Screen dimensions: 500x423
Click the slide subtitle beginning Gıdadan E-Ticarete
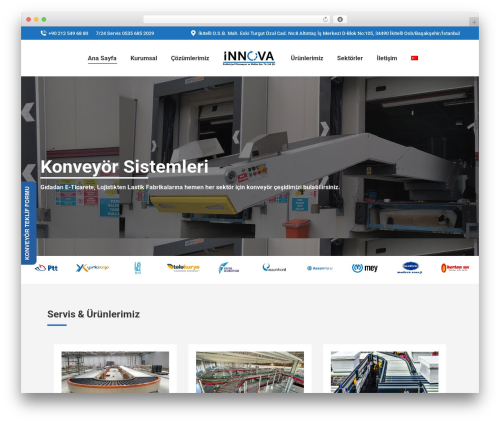[x=190, y=187]
